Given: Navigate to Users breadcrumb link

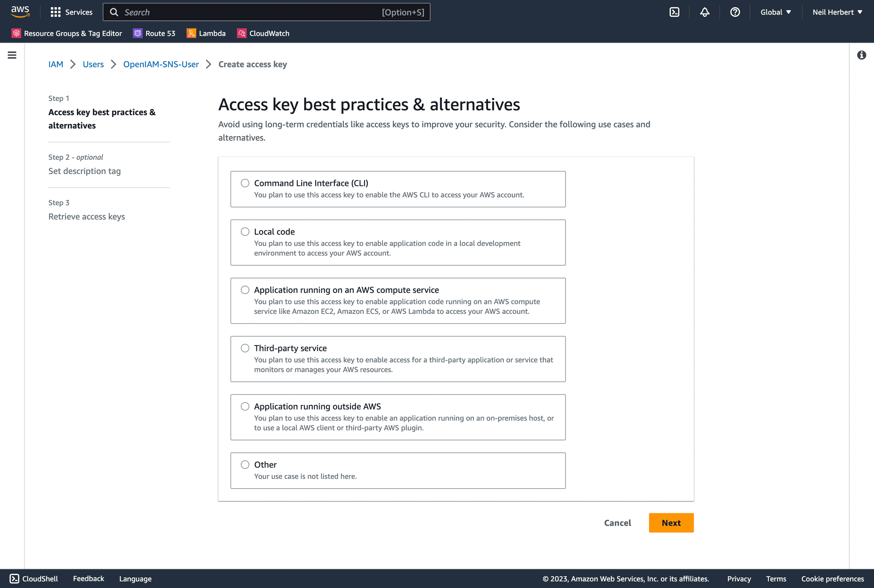Looking at the screenshot, I should (93, 64).
